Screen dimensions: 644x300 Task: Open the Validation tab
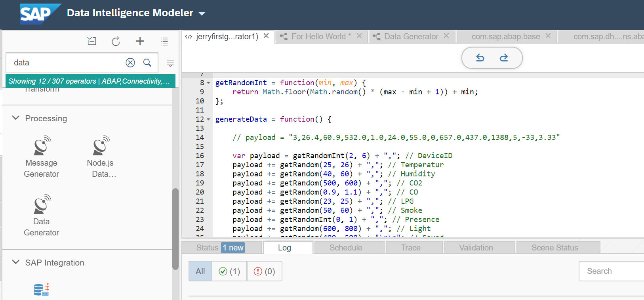(x=480, y=248)
